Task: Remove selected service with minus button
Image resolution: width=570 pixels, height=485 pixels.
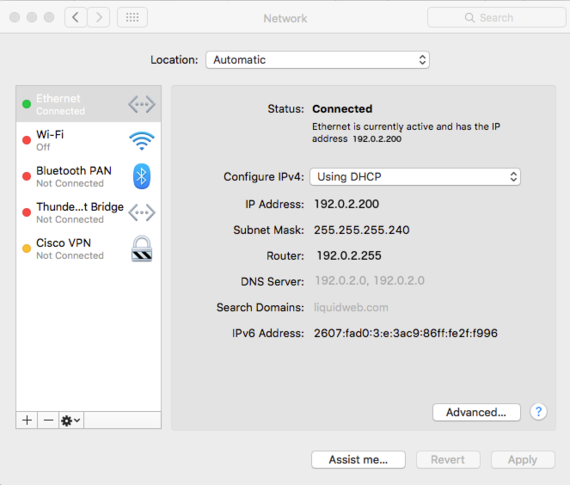Action: click(48, 420)
